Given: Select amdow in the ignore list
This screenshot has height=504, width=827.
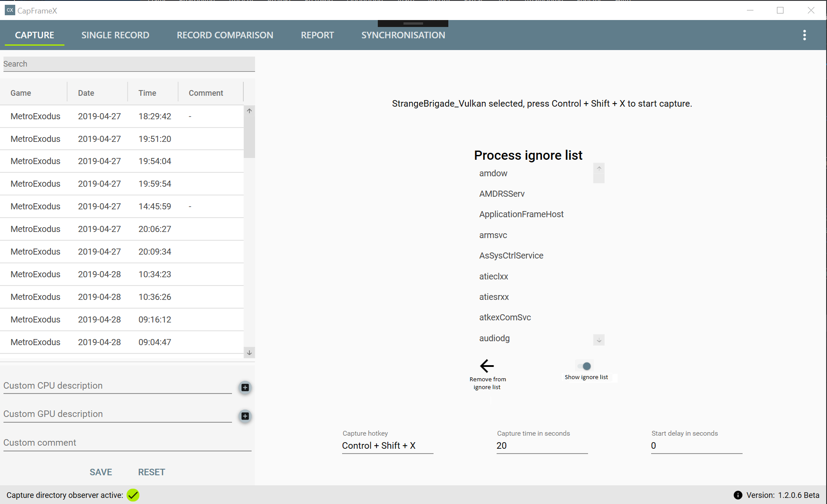Looking at the screenshot, I should coord(493,173).
